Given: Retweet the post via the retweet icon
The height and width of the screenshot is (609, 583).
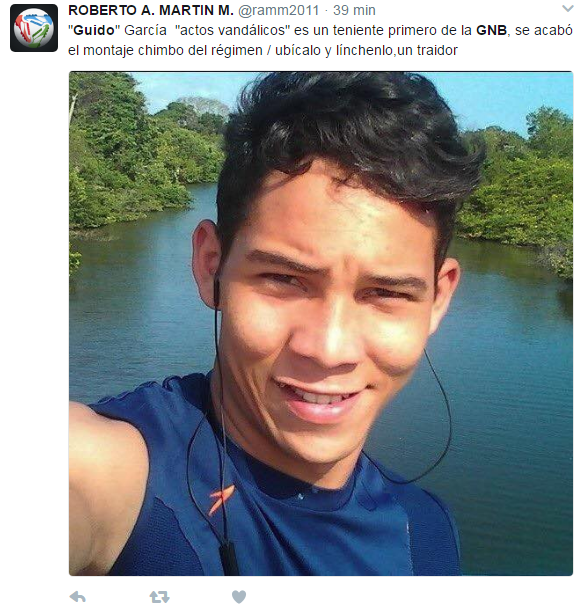Looking at the screenshot, I should click(160, 597).
